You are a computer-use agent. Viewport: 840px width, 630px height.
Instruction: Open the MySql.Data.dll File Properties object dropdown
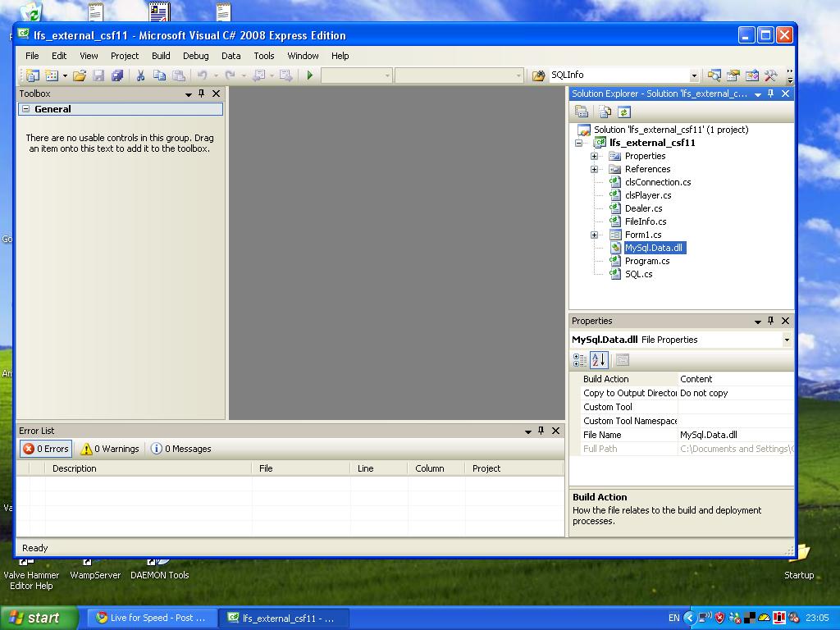(x=787, y=340)
